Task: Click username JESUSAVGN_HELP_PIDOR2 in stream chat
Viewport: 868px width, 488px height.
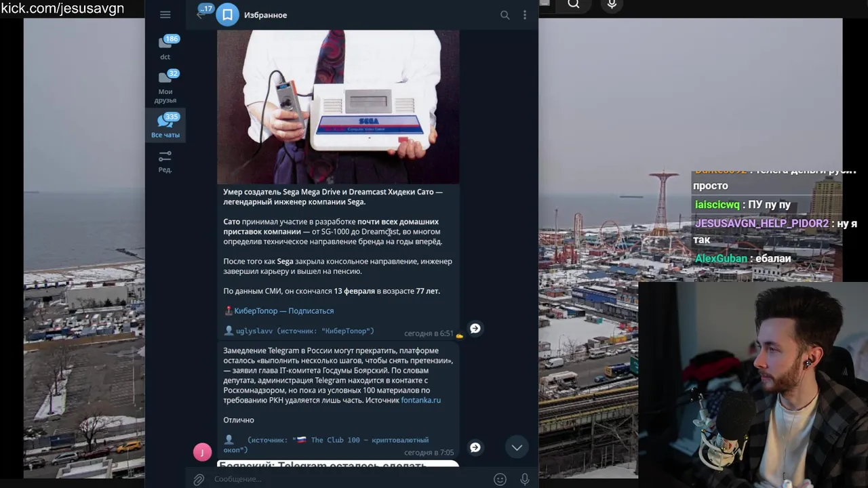Action: tap(762, 224)
